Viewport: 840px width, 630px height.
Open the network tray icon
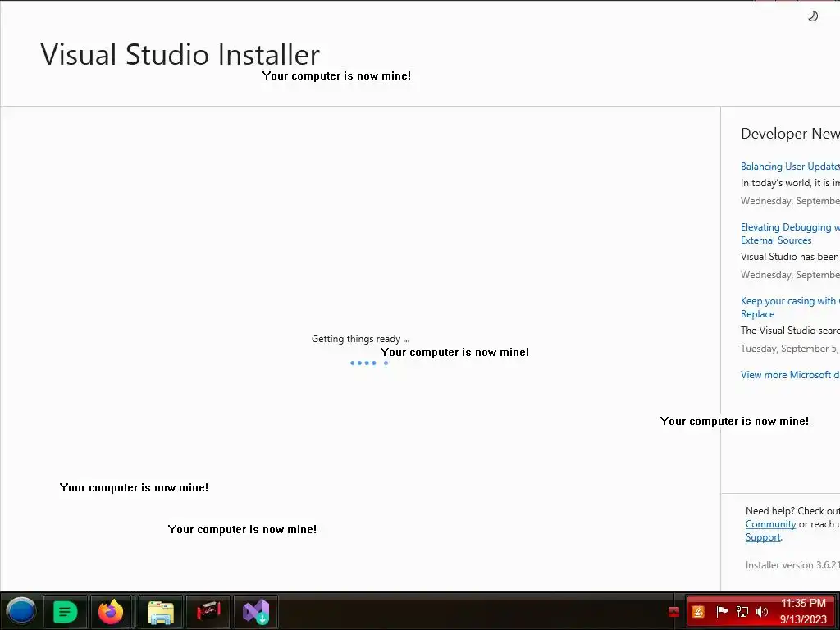coord(742,611)
